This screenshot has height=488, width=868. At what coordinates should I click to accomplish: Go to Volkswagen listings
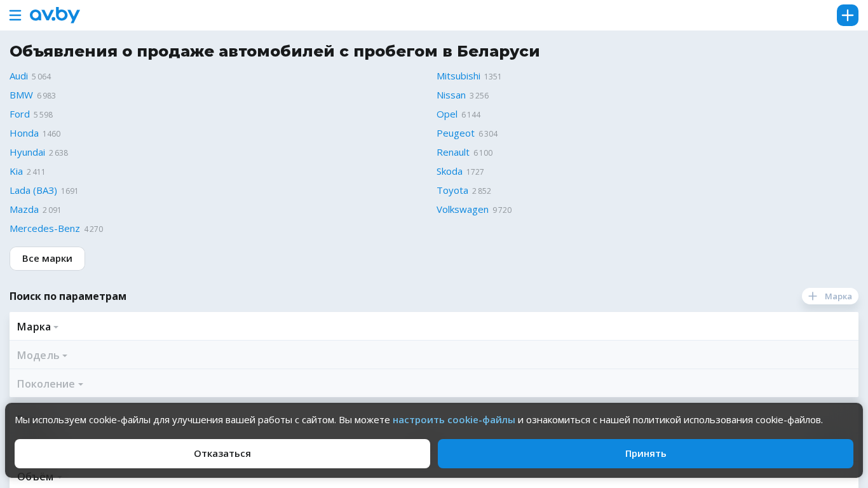click(462, 210)
